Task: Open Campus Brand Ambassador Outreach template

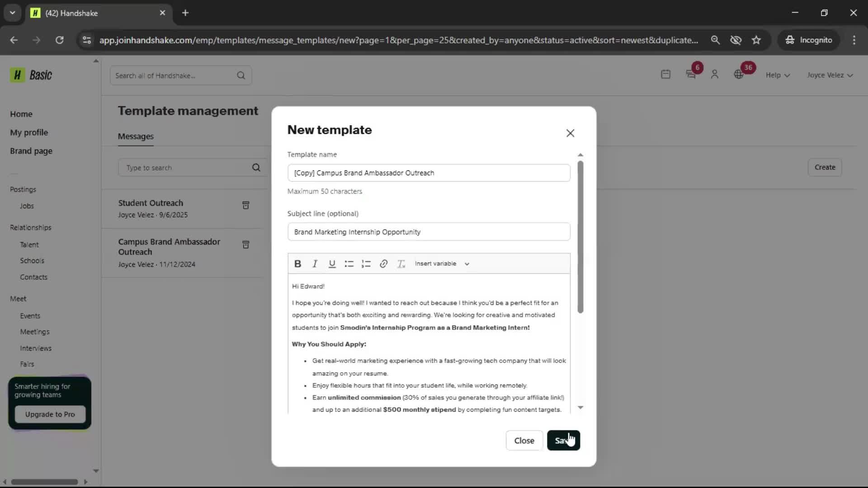Action: pos(169,247)
